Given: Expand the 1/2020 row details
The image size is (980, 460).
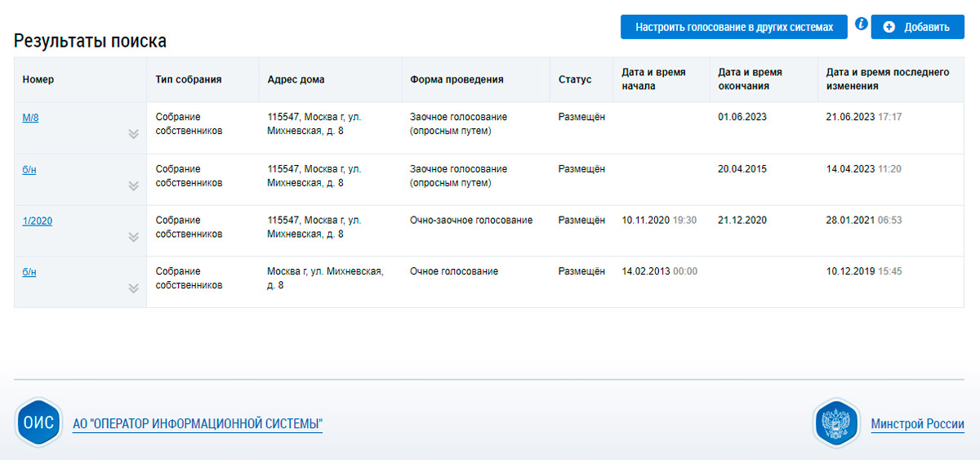Looking at the screenshot, I should click(x=133, y=237).
